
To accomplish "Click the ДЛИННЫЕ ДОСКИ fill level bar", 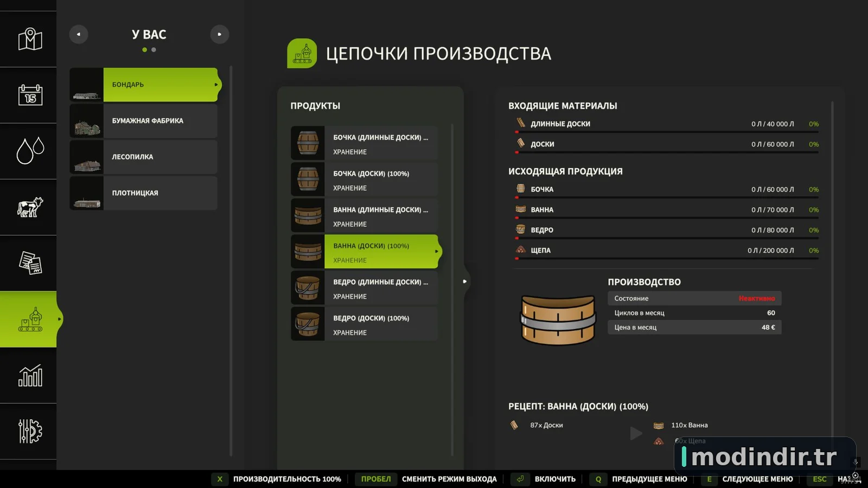I will coord(667,132).
